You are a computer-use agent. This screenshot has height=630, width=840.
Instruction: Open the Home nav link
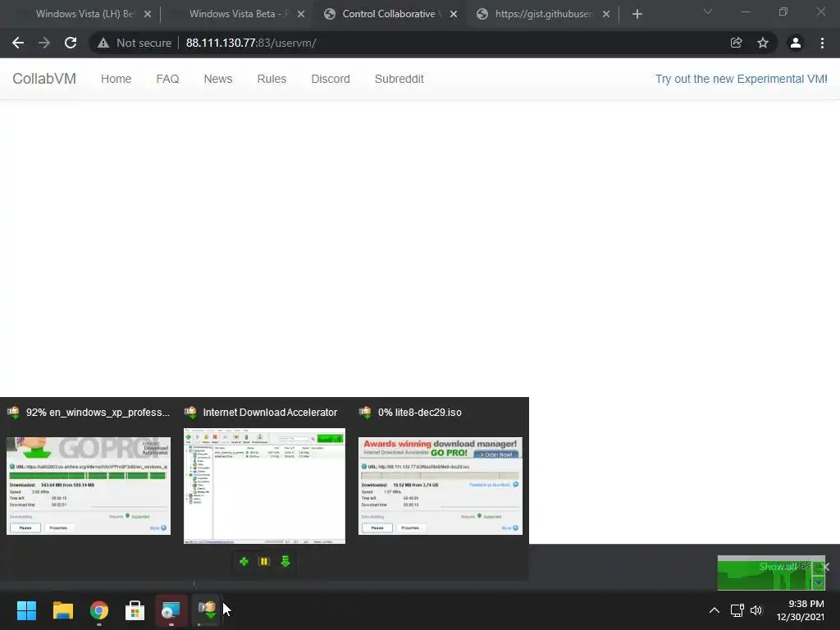(x=116, y=79)
